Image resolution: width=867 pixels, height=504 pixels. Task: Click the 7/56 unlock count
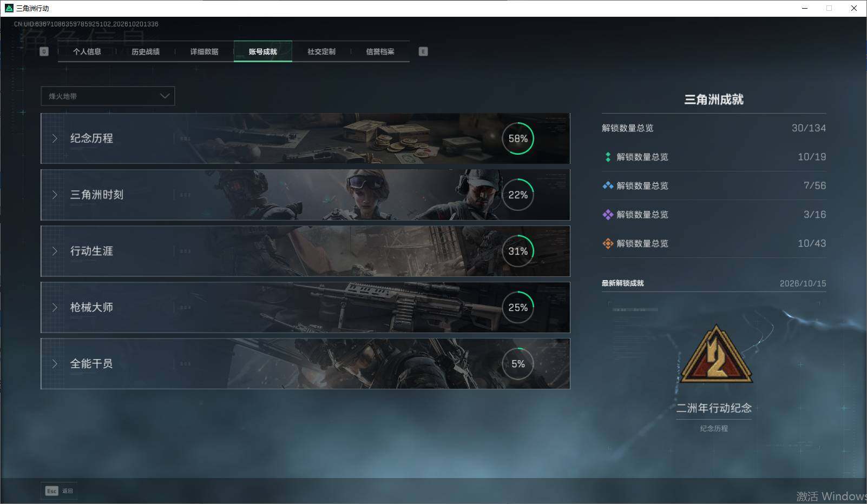pyautogui.click(x=815, y=185)
